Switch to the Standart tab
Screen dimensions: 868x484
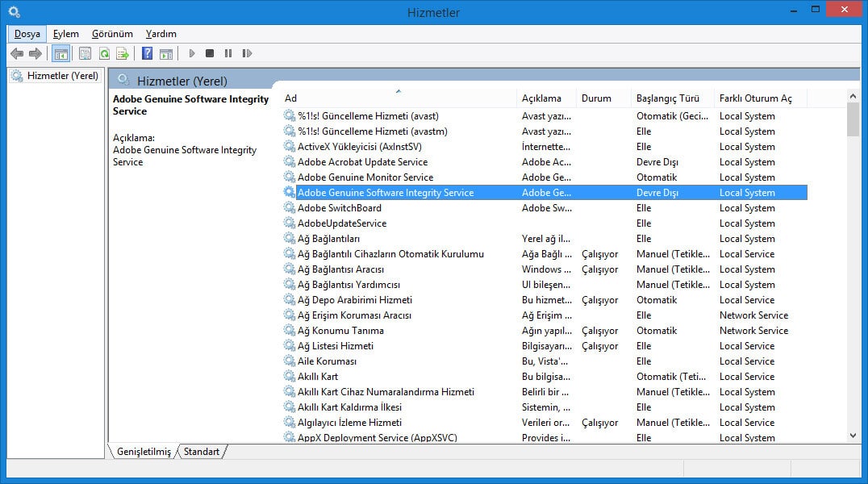pyautogui.click(x=202, y=452)
